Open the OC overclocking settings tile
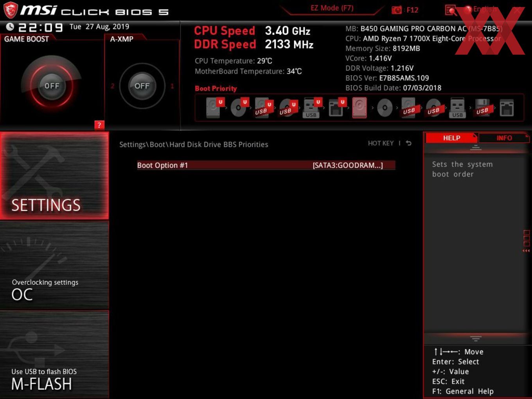 54,265
